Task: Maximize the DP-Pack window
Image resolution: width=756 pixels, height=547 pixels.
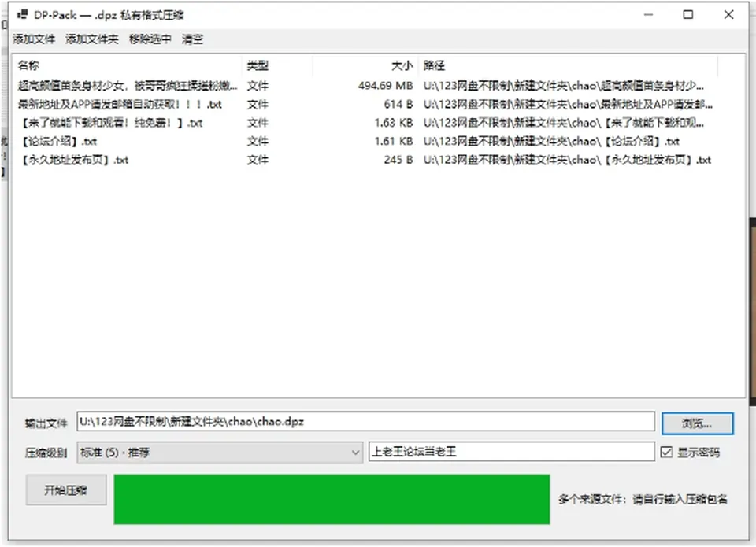Action: [688, 15]
